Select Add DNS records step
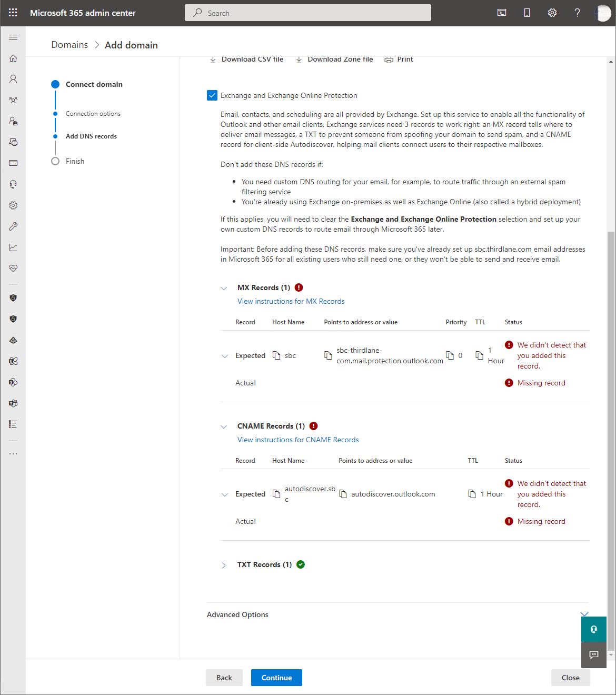This screenshot has width=616, height=695. [91, 136]
